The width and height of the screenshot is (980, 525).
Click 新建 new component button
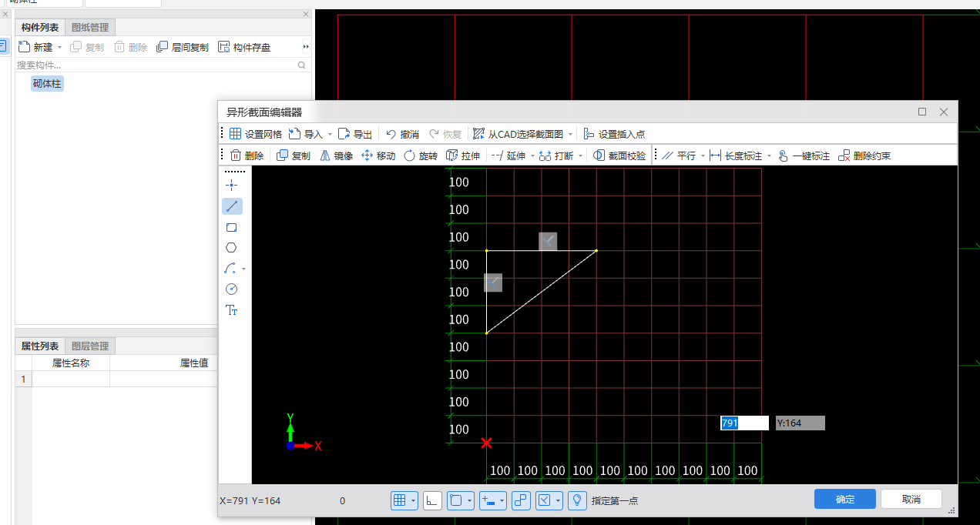click(35, 47)
